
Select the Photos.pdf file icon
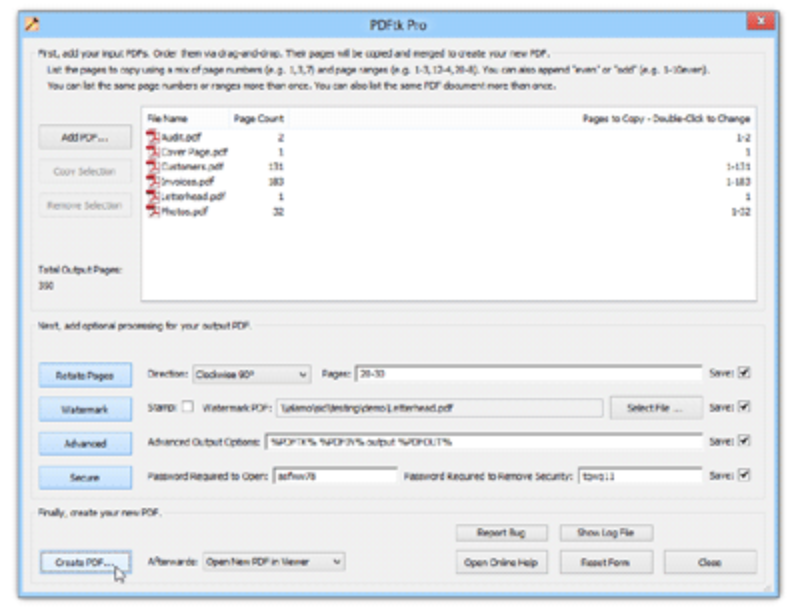pos(153,211)
